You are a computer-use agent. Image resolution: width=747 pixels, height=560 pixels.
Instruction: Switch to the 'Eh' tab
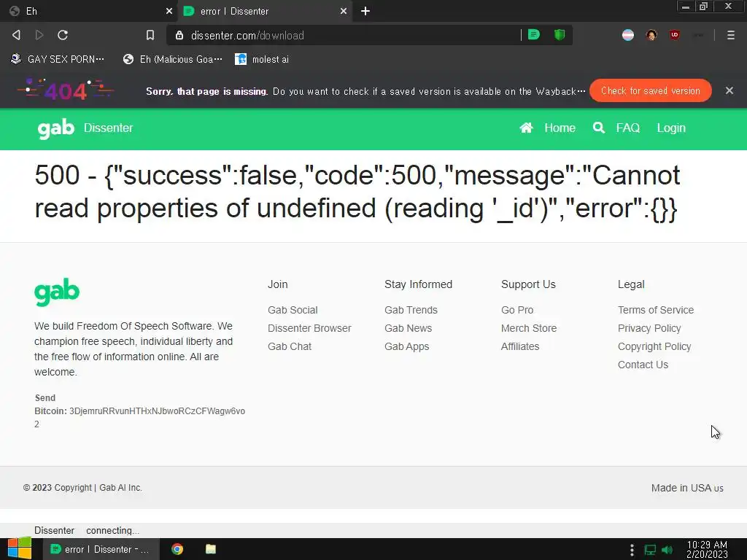click(x=88, y=11)
